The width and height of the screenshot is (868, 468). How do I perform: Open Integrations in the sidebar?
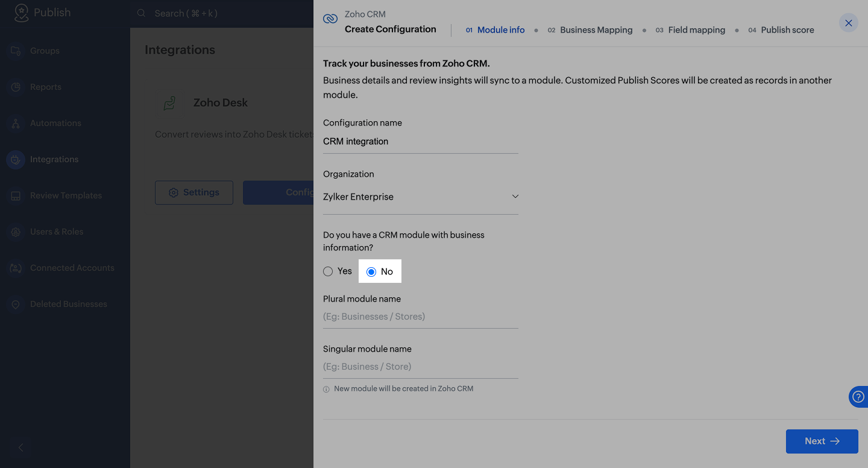tap(54, 159)
